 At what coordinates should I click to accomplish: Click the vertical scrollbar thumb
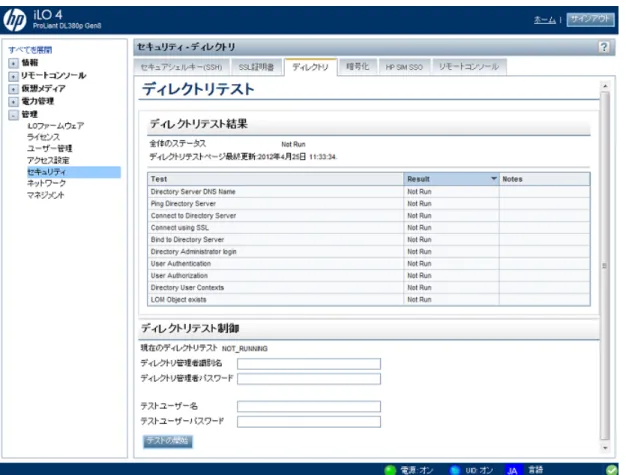click(605, 265)
